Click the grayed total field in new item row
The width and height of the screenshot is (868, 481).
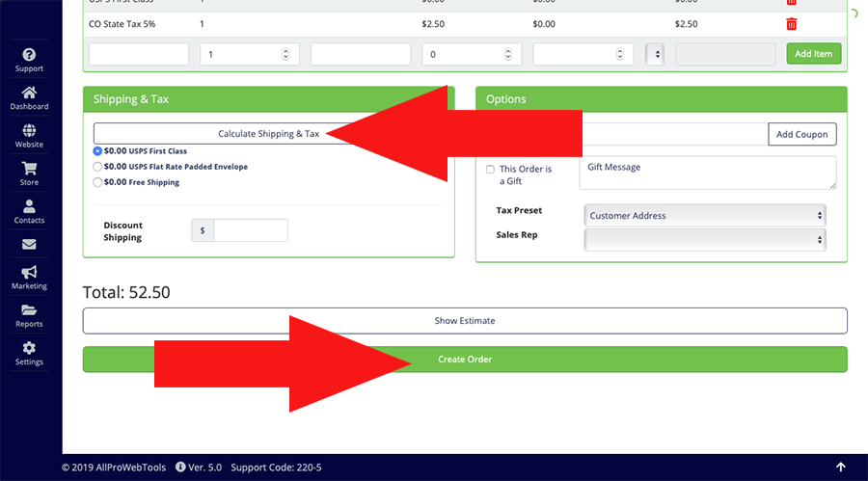pos(725,54)
